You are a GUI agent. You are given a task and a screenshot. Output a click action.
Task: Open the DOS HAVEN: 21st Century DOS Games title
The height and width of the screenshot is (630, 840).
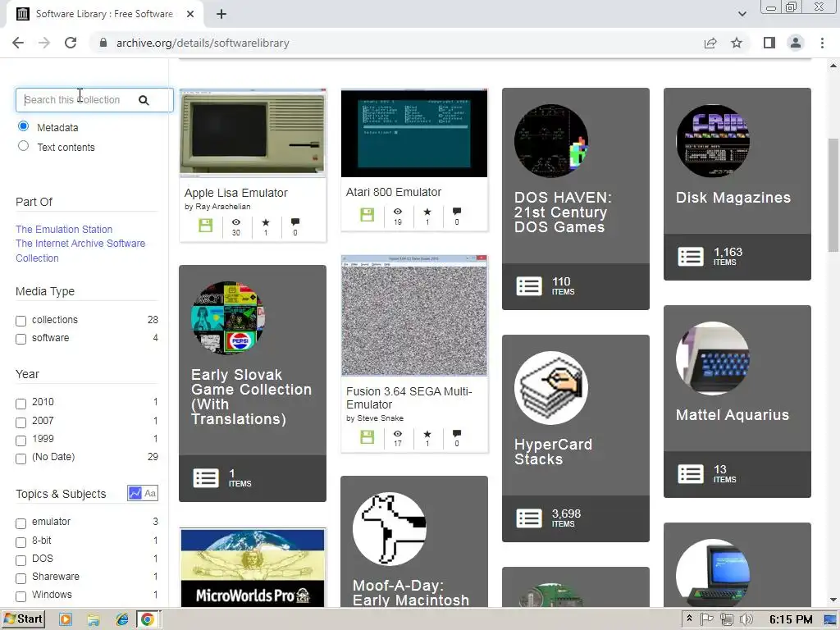point(563,212)
